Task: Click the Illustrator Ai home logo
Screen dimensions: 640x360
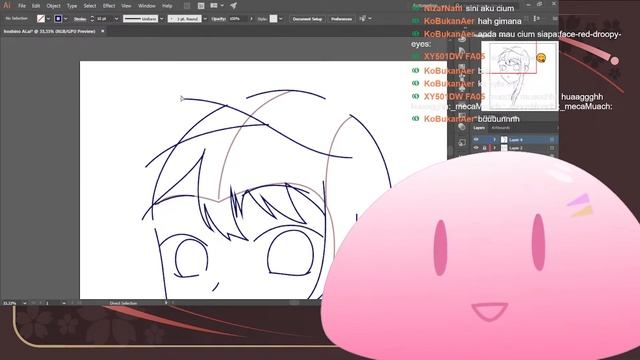Action: point(7,5)
